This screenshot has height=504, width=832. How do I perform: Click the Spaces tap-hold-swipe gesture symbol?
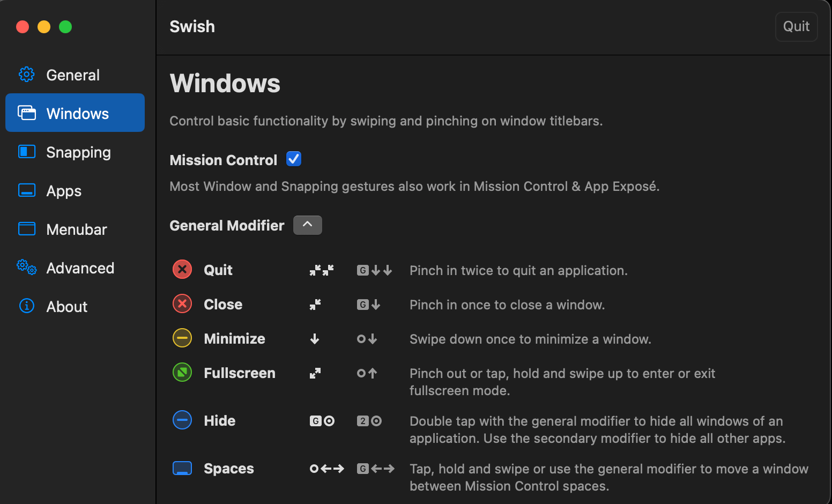[326, 469]
